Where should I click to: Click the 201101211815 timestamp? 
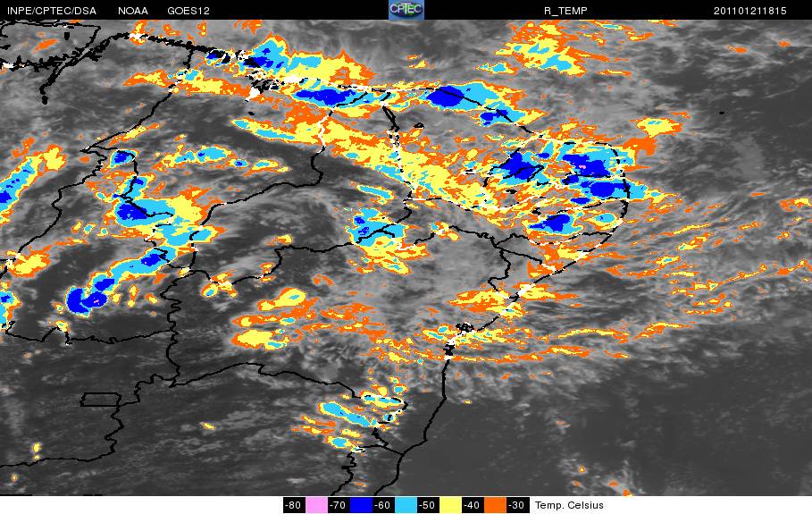749,11
